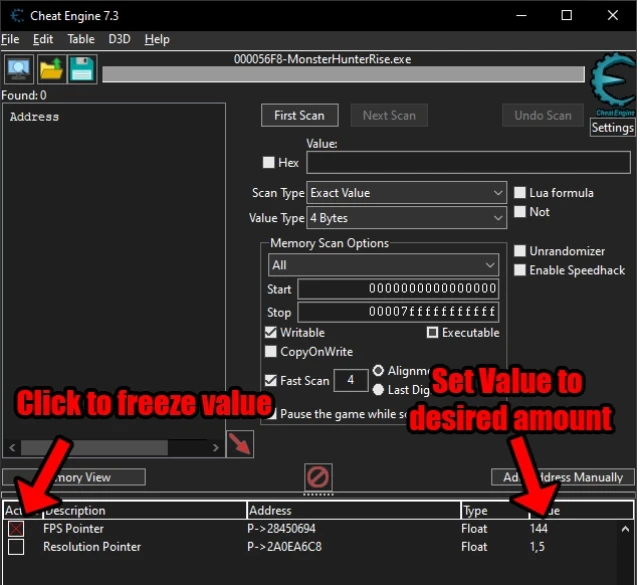640x585 pixels.
Task: Click the found-list scroll left arrow
Action: (x=12, y=448)
